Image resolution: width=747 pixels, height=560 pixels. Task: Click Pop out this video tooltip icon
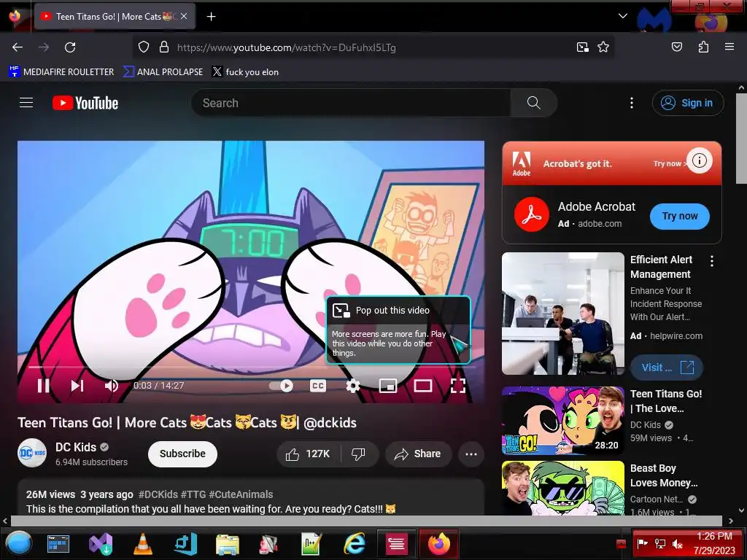coord(341,311)
